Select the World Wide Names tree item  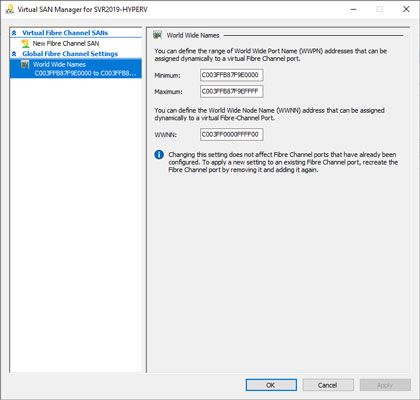pyautogui.click(x=76, y=68)
